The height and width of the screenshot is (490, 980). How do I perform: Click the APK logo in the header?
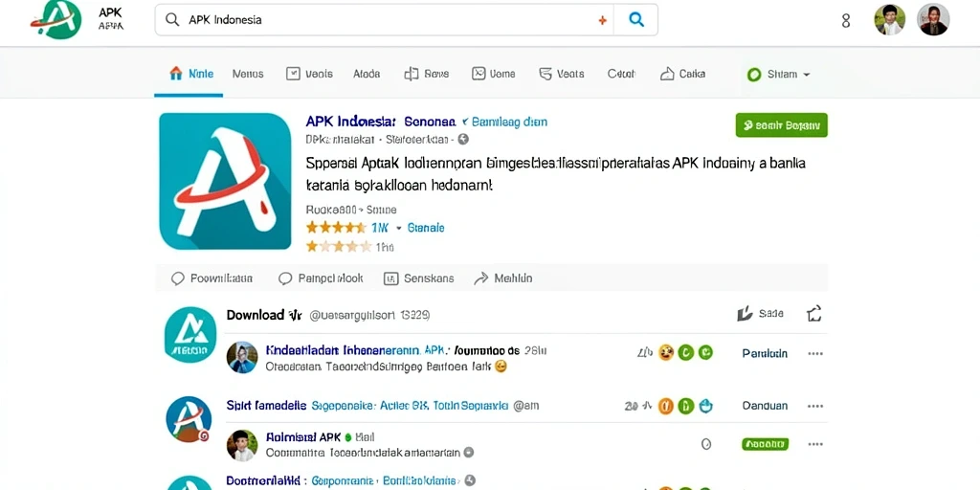coord(56,19)
